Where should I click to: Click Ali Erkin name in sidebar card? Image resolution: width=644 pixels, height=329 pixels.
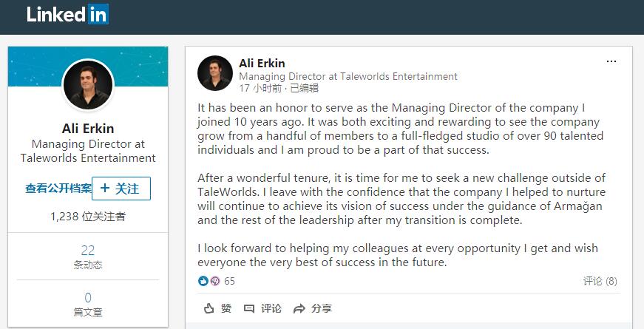click(88, 129)
